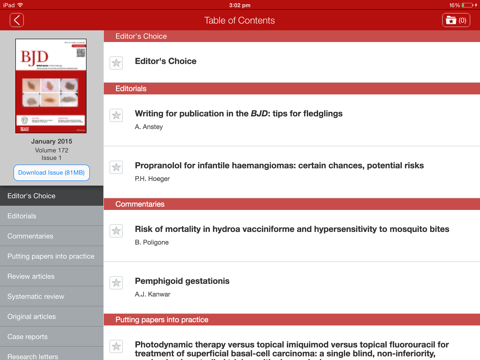Open Propranolol for infantile haemangiomas article

click(x=279, y=166)
